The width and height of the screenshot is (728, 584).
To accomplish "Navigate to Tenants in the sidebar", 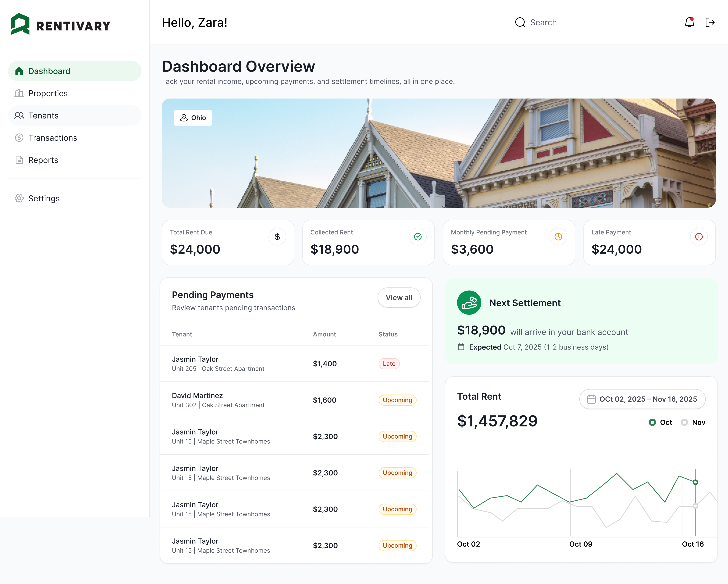I will click(x=43, y=115).
